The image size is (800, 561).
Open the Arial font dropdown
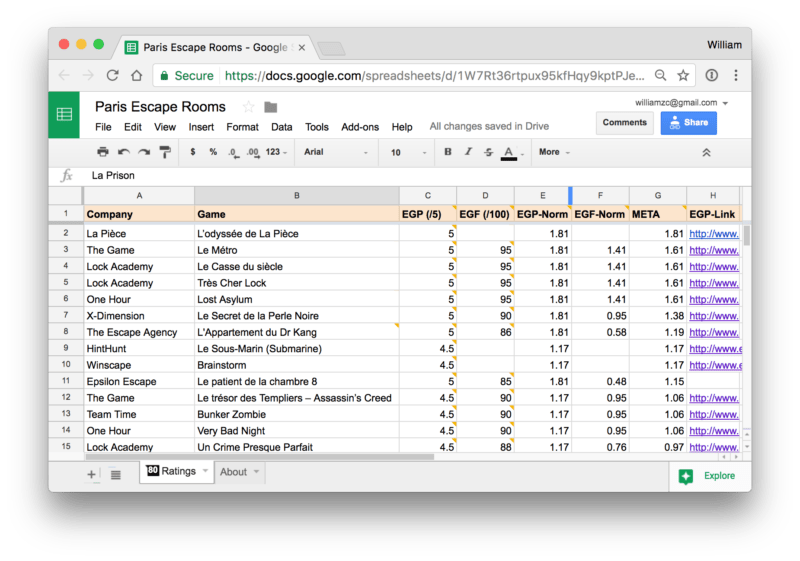[336, 152]
